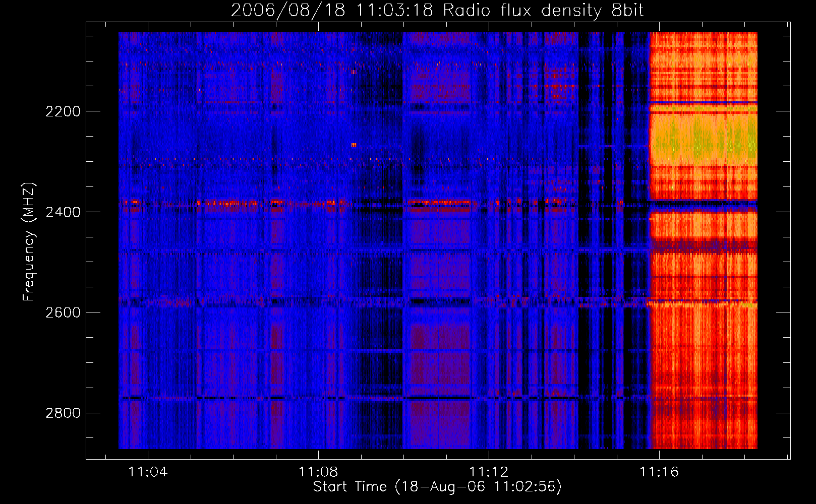The height and width of the screenshot is (504, 816).
Task: Click the 11:16 time axis label
Action: [x=660, y=472]
